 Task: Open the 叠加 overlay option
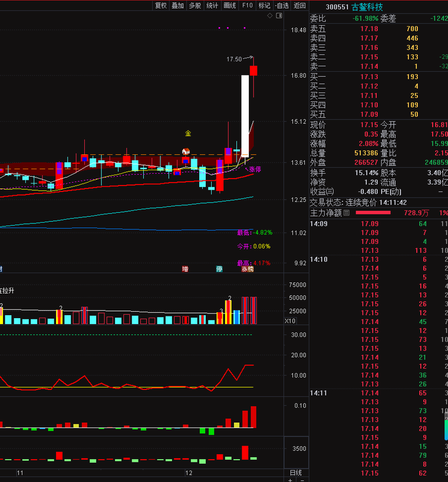pos(178,5)
